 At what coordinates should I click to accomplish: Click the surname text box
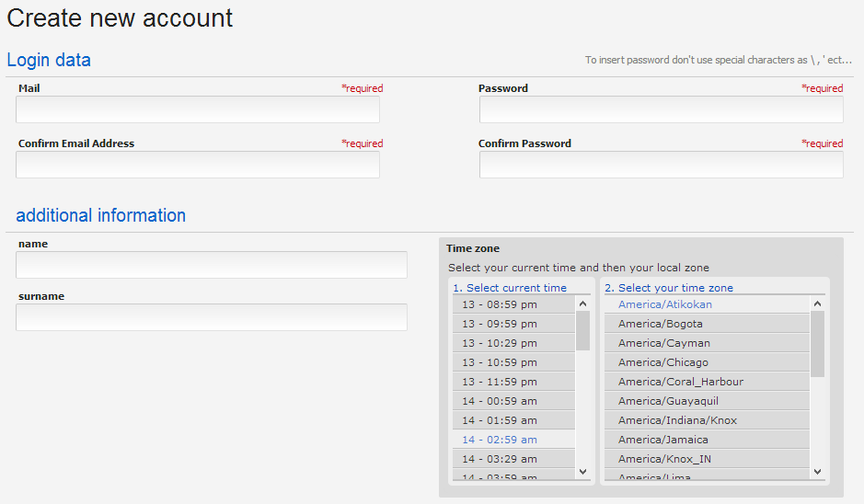click(x=212, y=317)
